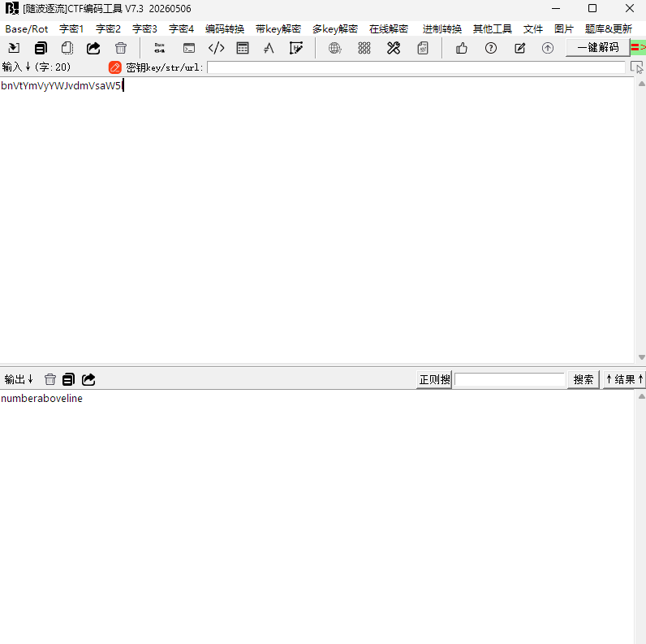The image size is (646, 644).
Task: Open help with the question mark icon
Action: point(491,48)
